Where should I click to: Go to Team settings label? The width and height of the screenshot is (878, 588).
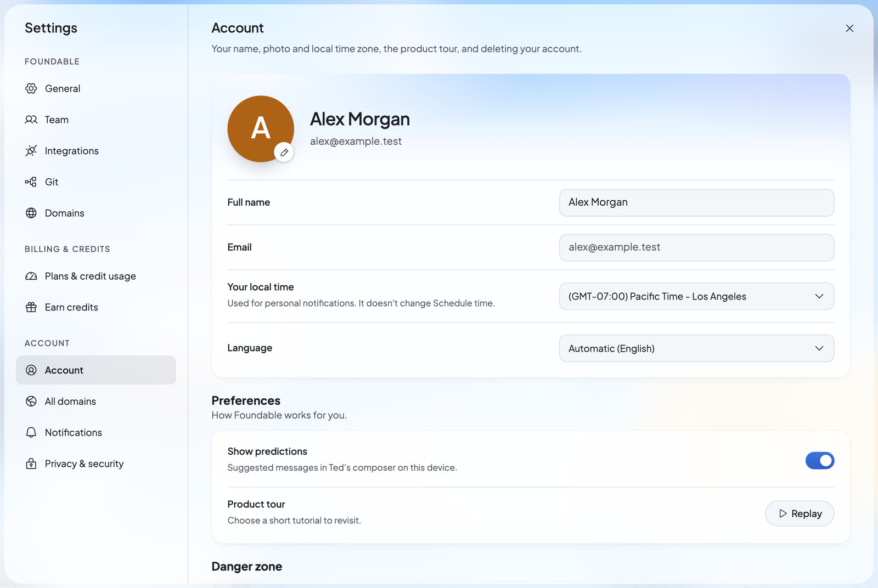click(x=57, y=120)
